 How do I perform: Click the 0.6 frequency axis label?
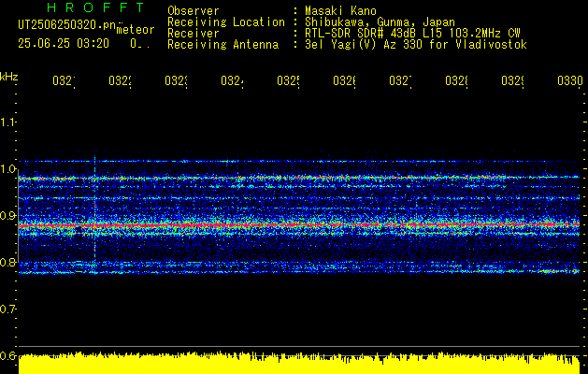(7, 355)
